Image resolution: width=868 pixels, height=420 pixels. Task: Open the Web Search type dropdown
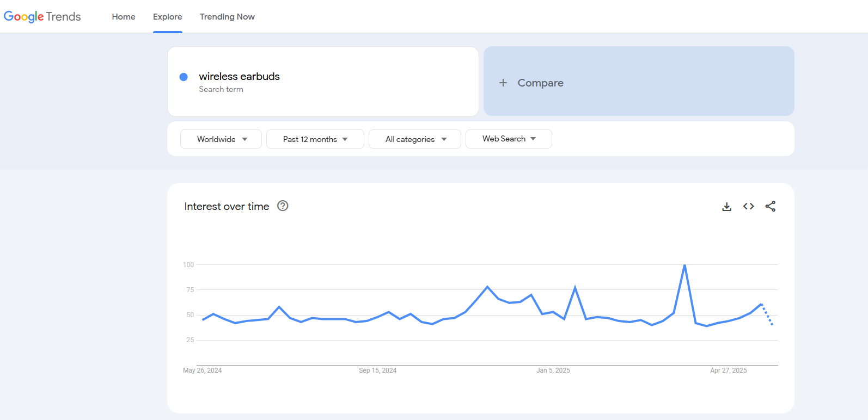pos(509,139)
